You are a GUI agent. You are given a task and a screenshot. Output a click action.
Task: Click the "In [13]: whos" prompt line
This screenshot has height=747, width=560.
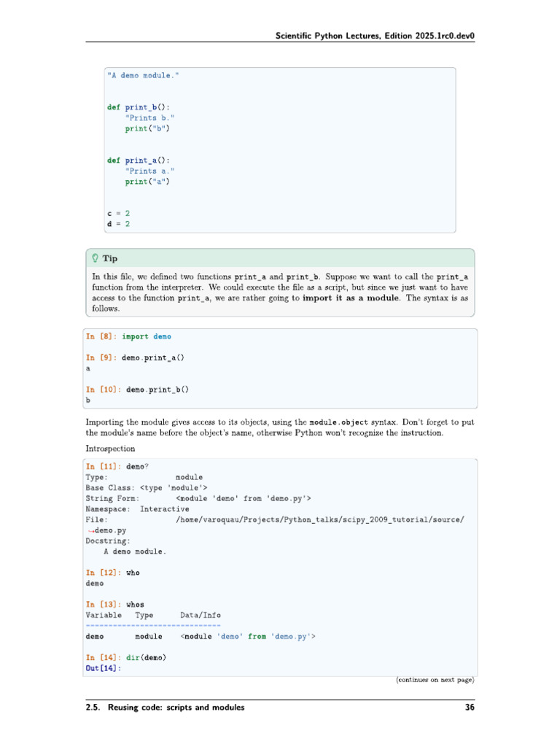tap(114, 605)
